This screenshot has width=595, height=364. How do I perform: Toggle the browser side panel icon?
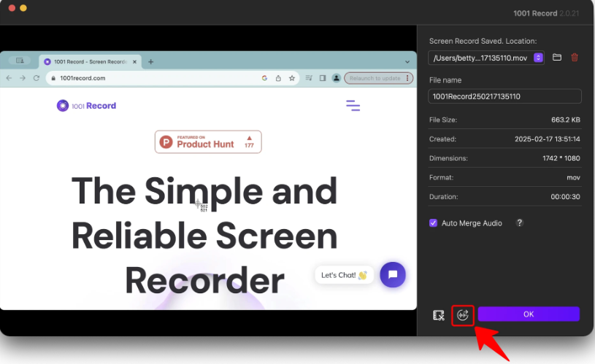click(x=323, y=78)
